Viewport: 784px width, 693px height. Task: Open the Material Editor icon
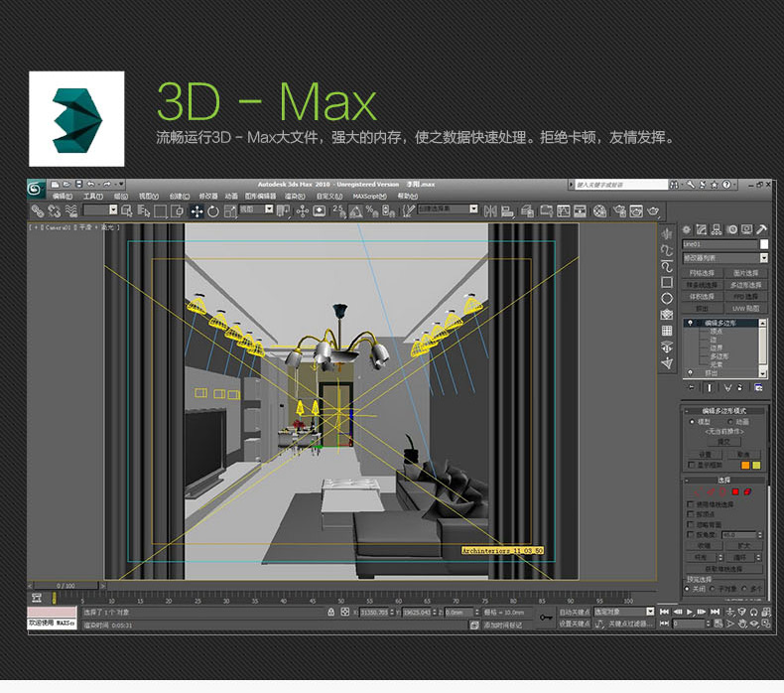pyautogui.click(x=600, y=211)
